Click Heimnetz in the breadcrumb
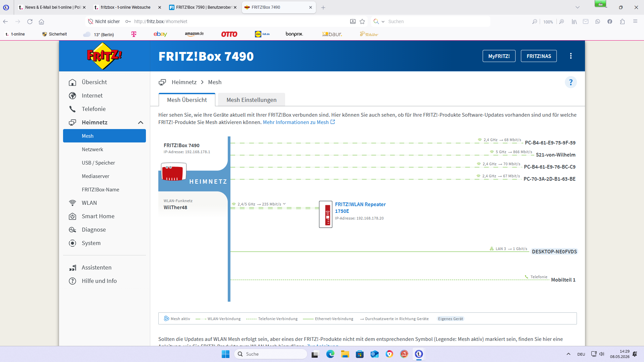Screen dimensions: 644x362 pos(184,82)
